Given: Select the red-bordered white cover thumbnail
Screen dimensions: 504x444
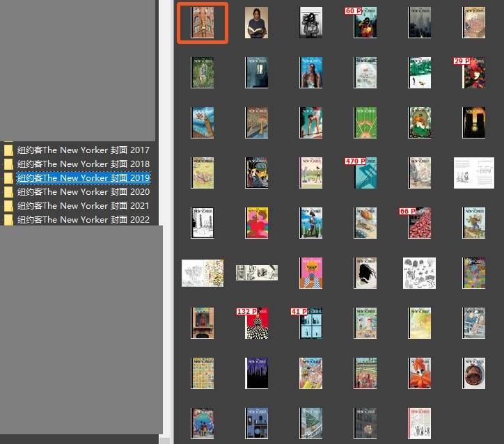Looking at the screenshot, I should 420,423.
